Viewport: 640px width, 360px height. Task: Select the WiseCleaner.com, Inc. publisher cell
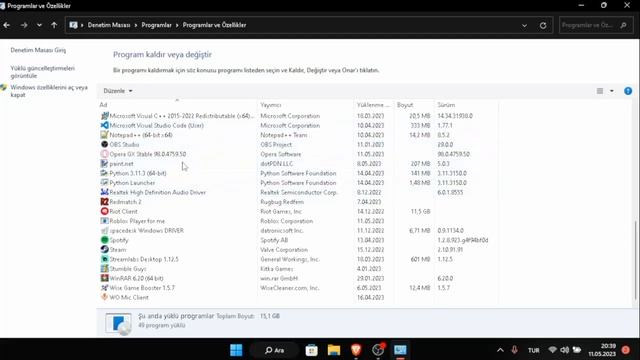pyautogui.click(x=290, y=288)
